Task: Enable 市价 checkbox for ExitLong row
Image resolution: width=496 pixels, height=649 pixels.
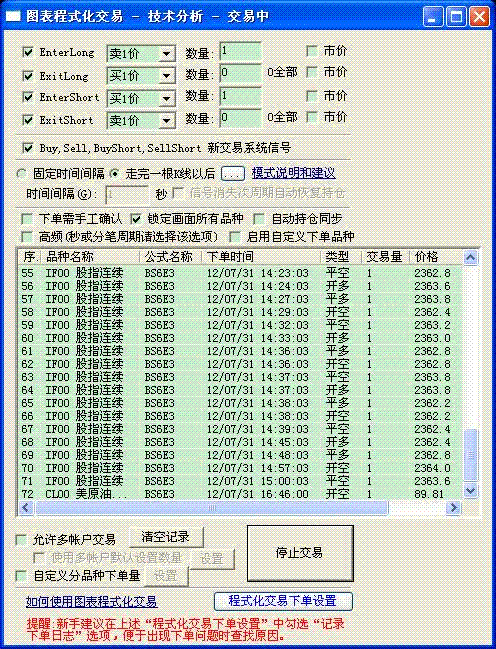Action: click(x=312, y=72)
